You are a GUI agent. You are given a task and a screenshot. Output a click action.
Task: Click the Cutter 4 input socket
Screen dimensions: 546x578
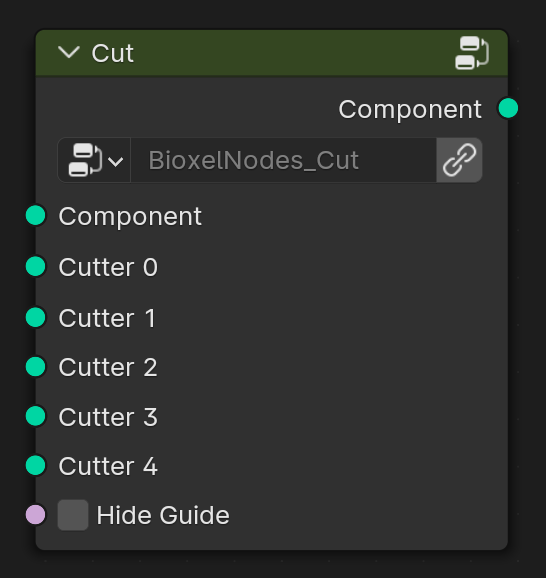click(x=36, y=466)
